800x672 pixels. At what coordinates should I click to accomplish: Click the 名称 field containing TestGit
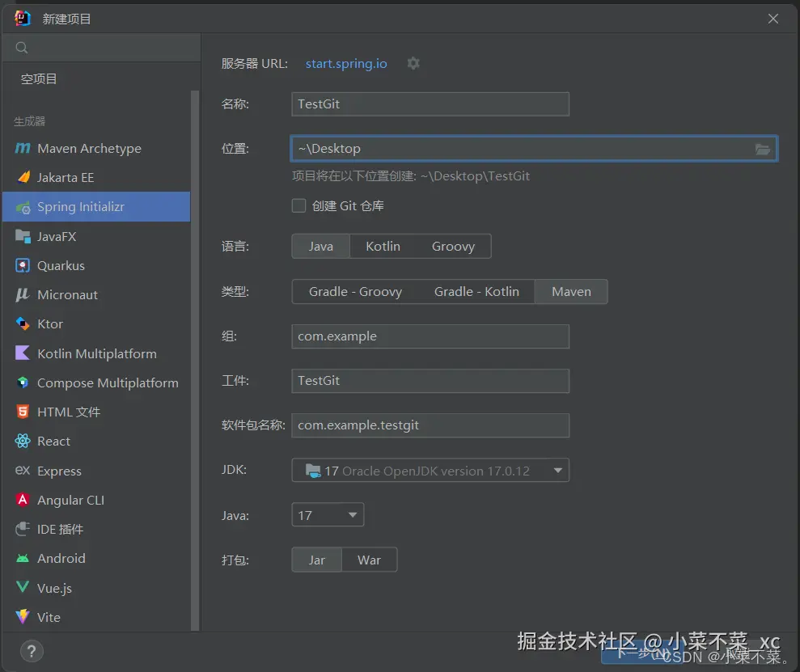pyautogui.click(x=430, y=104)
